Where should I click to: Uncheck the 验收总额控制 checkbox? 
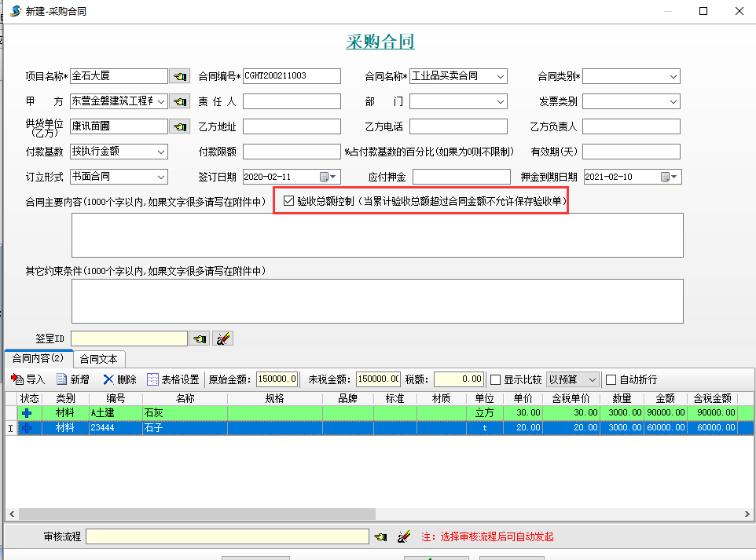[288, 202]
